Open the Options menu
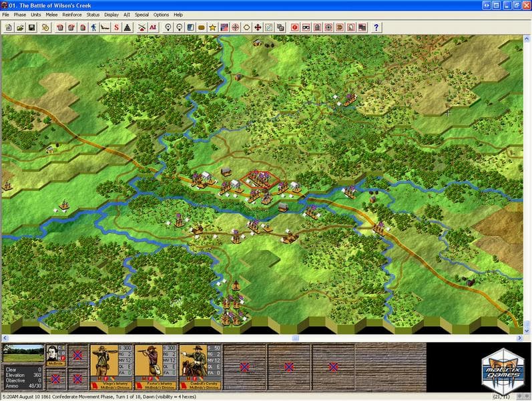The image size is (532, 401). [x=161, y=15]
